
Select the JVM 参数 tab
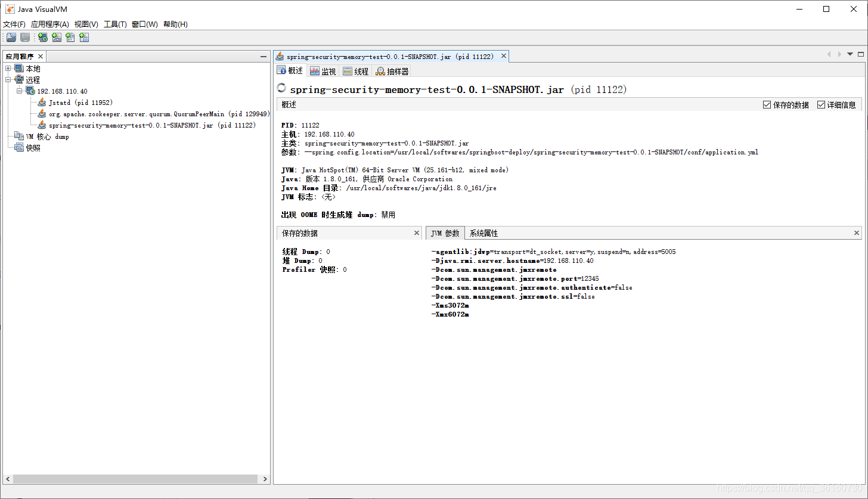tap(445, 233)
